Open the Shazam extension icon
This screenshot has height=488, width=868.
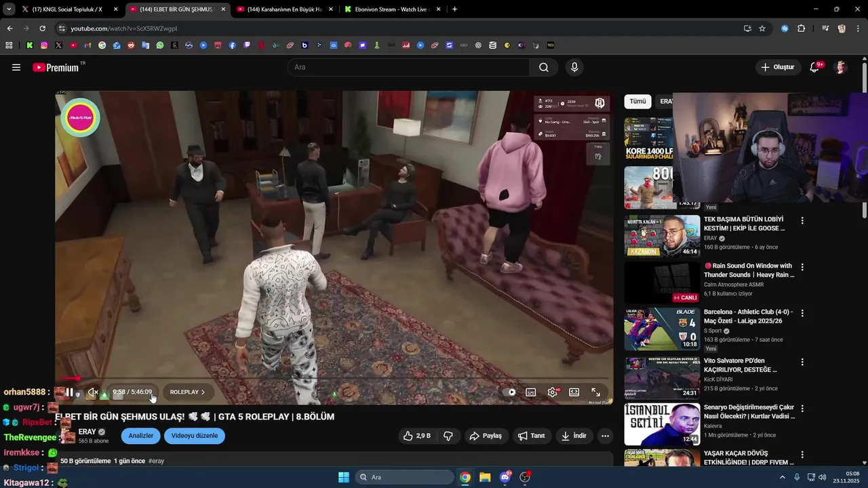[785, 28]
